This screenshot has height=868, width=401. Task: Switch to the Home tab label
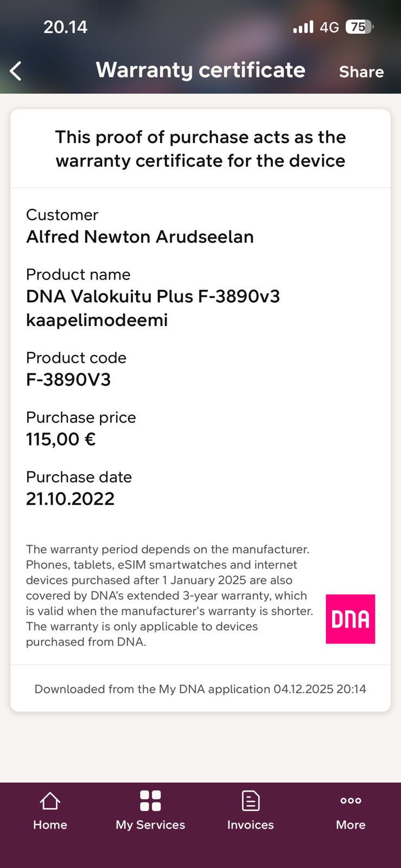pos(50,825)
